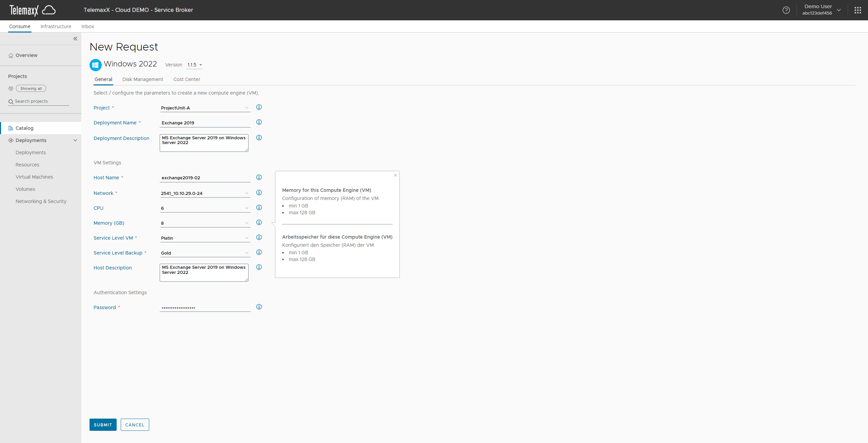This screenshot has height=443, width=868.
Task: Switch to the Disk Management tab
Action: (x=142, y=79)
